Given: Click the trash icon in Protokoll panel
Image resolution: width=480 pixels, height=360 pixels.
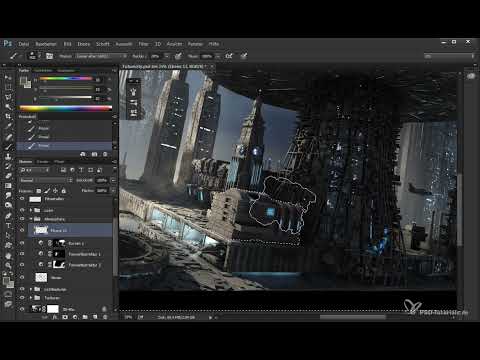Looking at the screenshot, I should [105, 154].
